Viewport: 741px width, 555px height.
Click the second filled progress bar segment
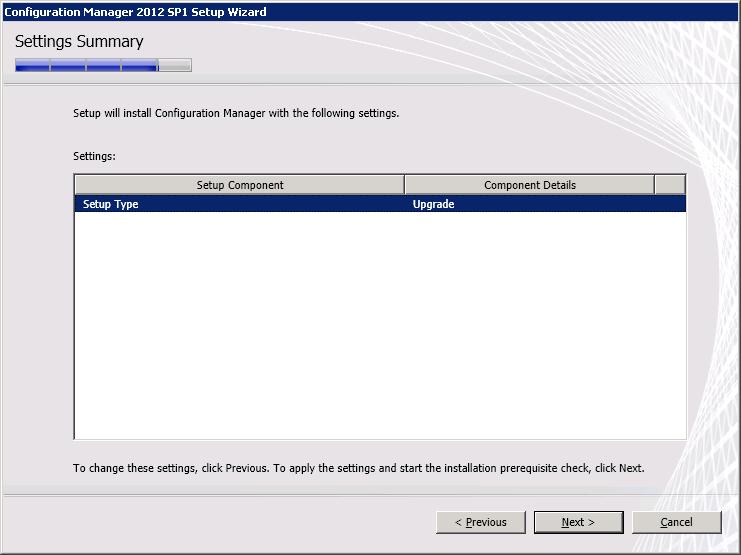tap(68, 66)
